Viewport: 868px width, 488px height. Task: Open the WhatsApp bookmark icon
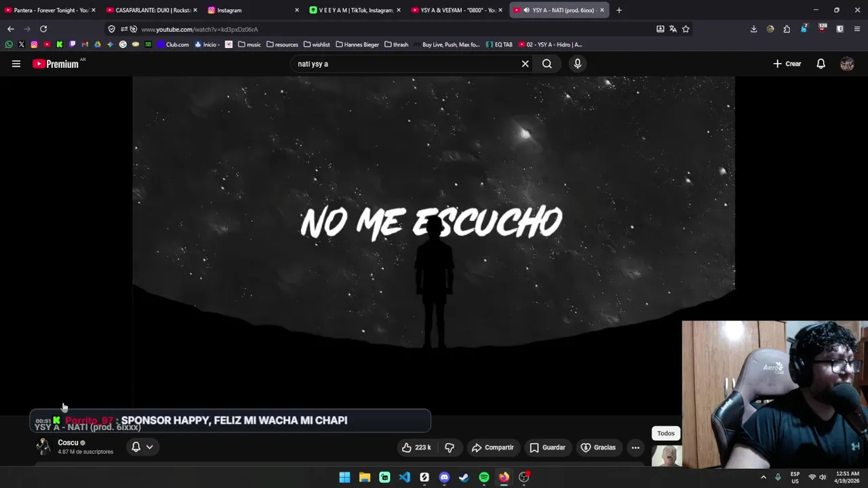pos(9,45)
